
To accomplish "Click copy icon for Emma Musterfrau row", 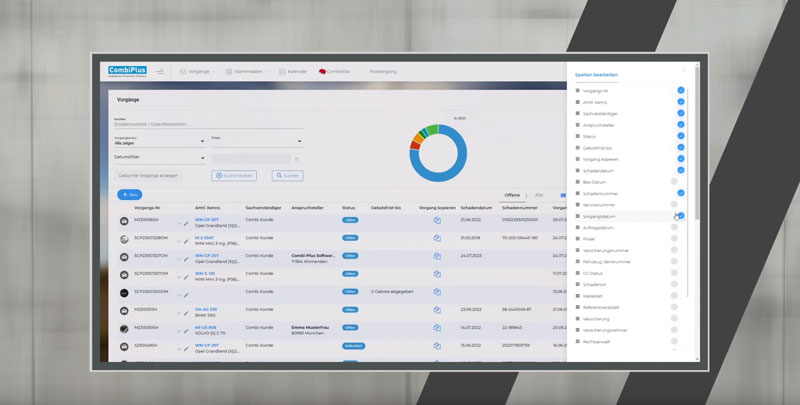I will [437, 328].
